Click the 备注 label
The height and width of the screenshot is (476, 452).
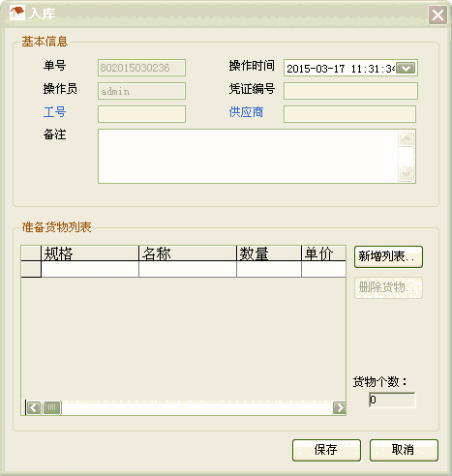pyautogui.click(x=54, y=134)
